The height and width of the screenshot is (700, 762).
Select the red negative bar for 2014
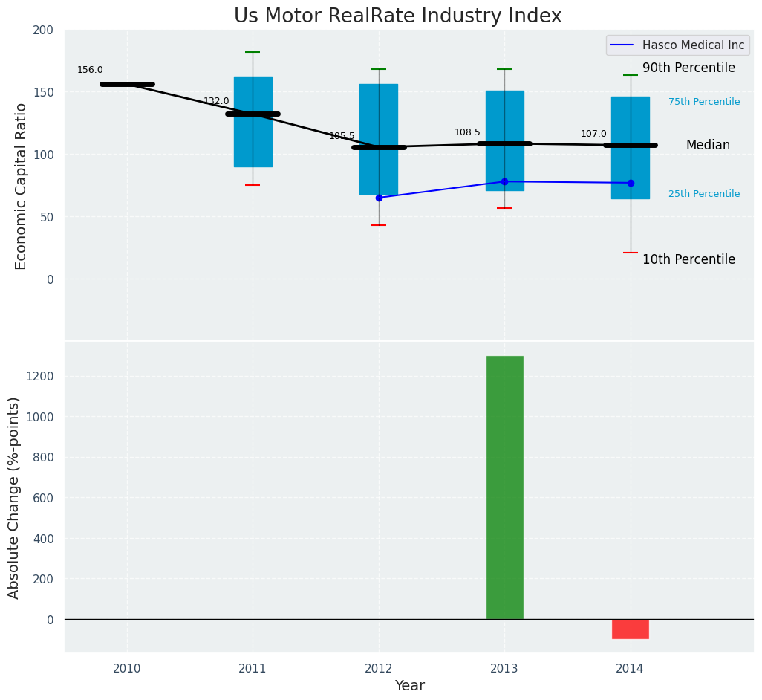[630, 629]
